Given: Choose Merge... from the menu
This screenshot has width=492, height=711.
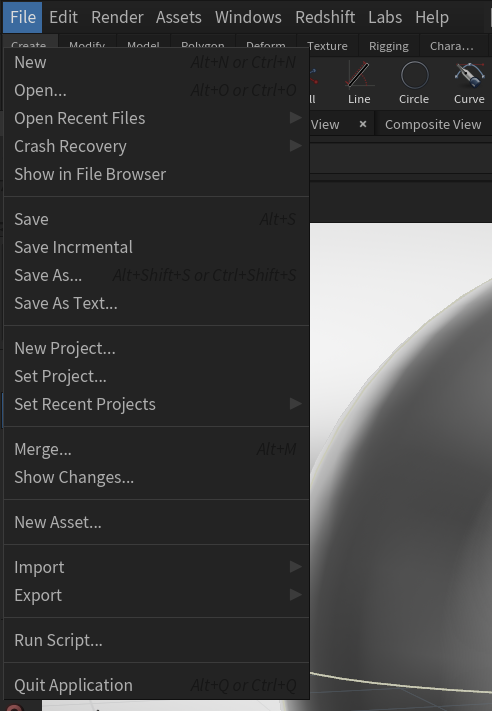Looking at the screenshot, I should point(156,449).
